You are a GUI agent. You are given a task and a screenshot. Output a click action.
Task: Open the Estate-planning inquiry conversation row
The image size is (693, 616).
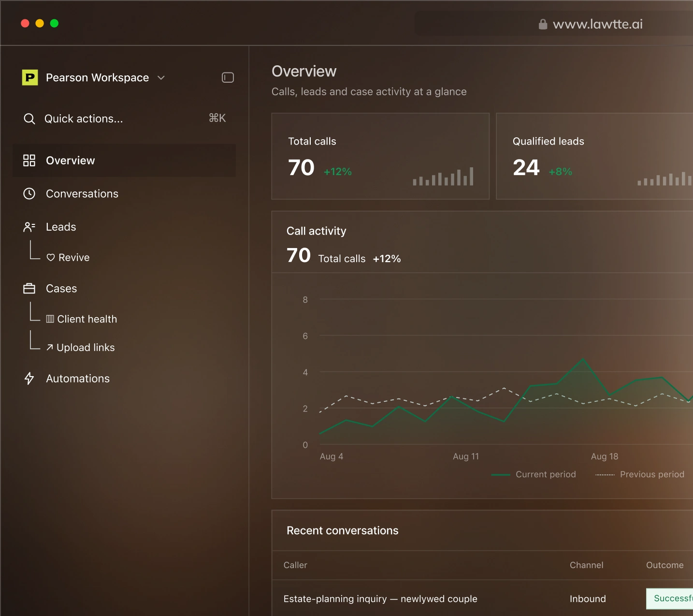[482, 599]
